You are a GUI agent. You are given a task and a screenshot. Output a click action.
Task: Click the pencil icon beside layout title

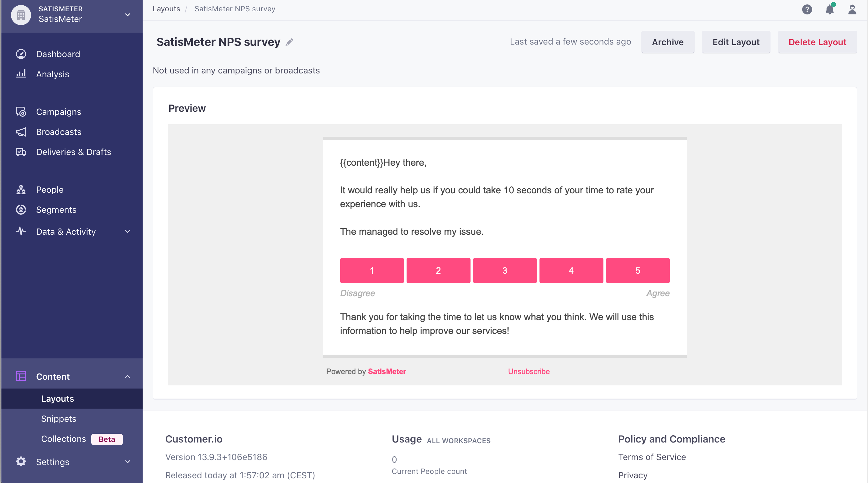[289, 42]
